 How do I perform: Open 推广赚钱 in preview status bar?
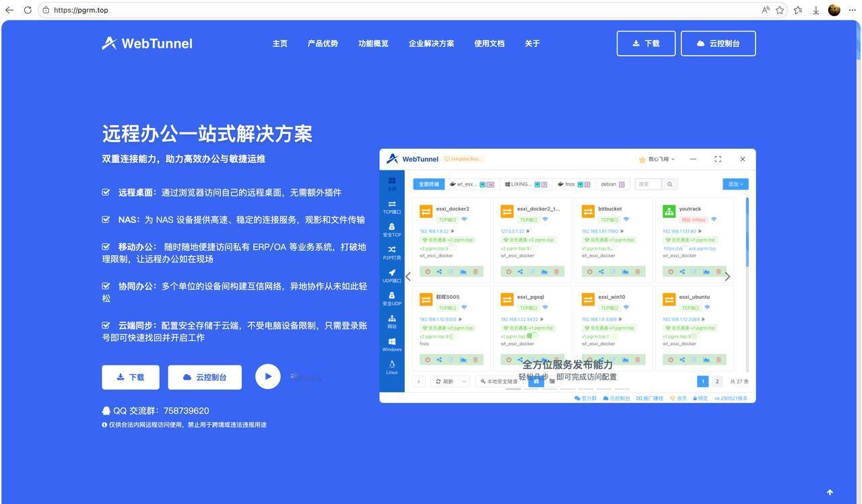click(650, 398)
